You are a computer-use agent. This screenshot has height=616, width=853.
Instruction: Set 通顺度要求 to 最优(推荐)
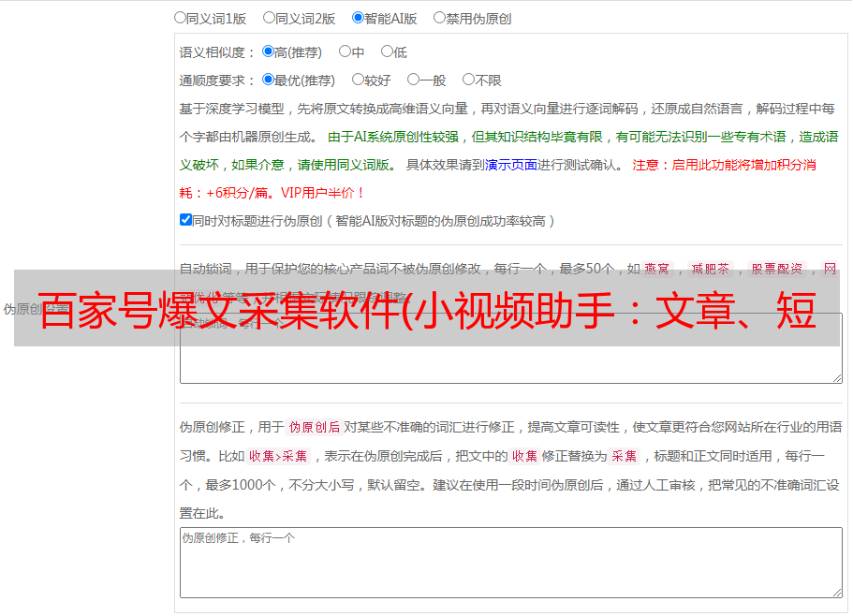click(x=268, y=80)
